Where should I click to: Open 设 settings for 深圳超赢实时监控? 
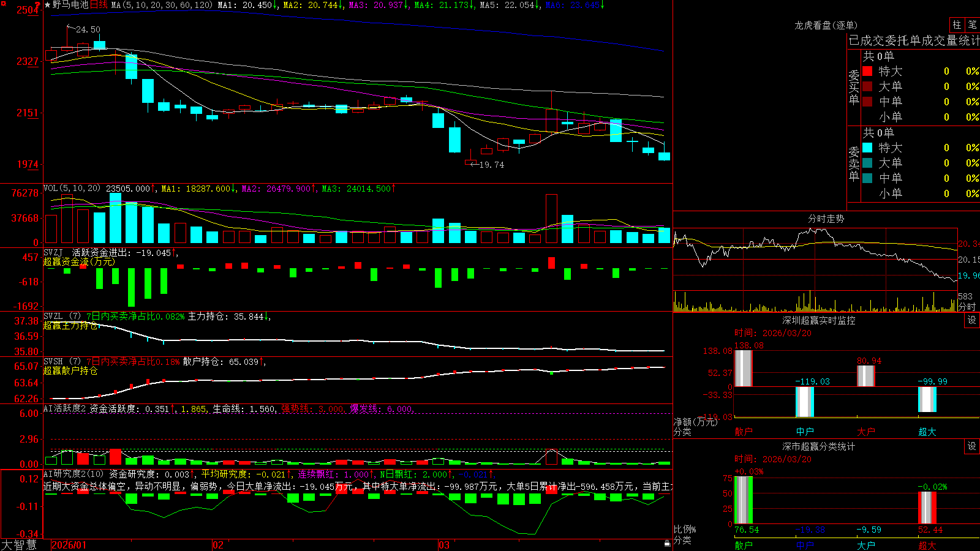click(972, 320)
